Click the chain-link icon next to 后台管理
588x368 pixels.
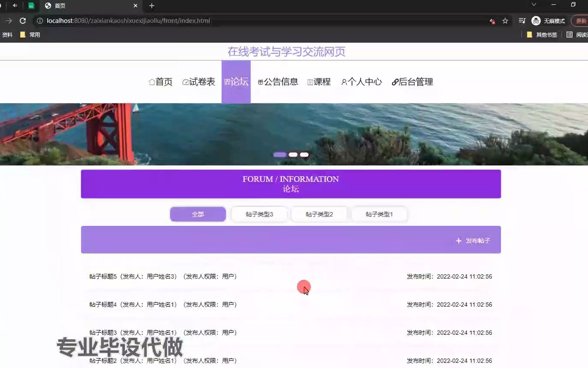coord(394,81)
